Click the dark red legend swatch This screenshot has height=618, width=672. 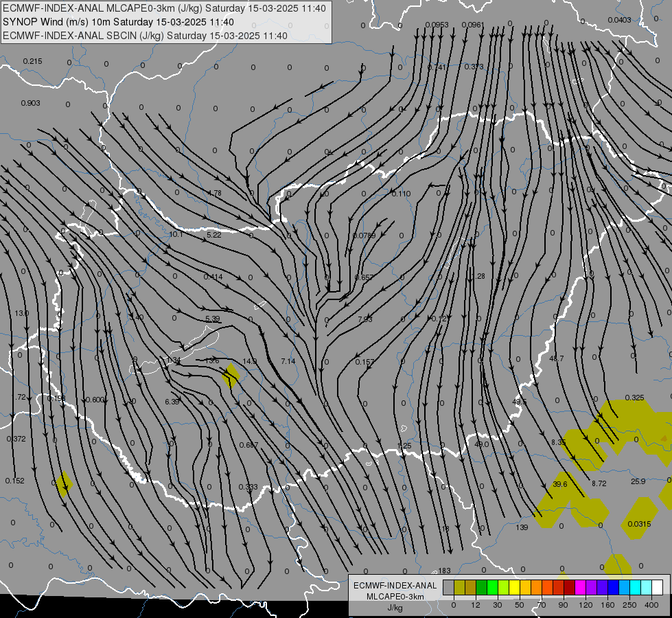tap(569, 588)
